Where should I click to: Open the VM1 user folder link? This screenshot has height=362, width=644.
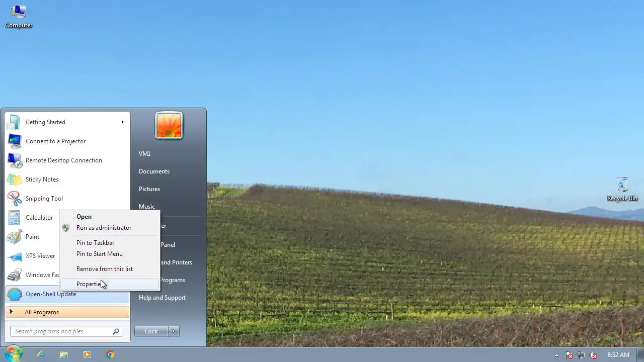tap(144, 154)
